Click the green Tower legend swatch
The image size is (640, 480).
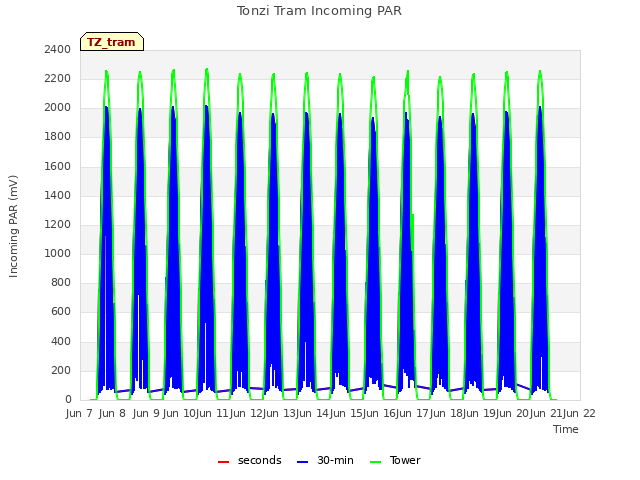(375, 462)
